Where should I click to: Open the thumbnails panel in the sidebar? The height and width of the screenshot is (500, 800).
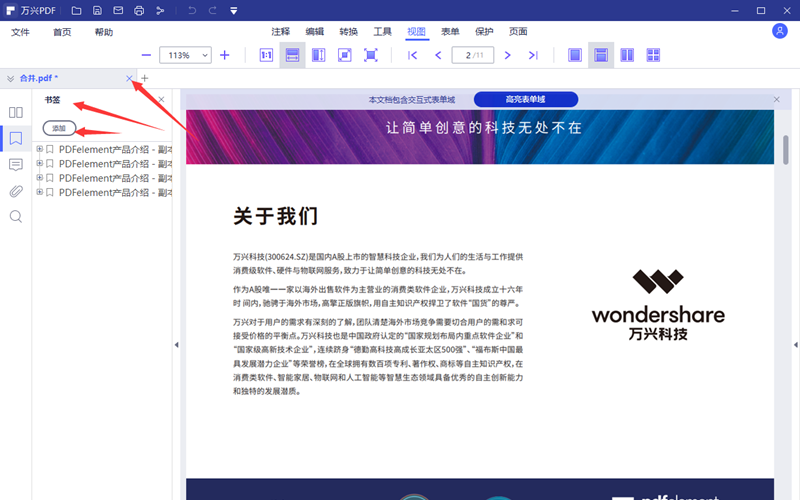pyautogui.click(x=16, y=112)
